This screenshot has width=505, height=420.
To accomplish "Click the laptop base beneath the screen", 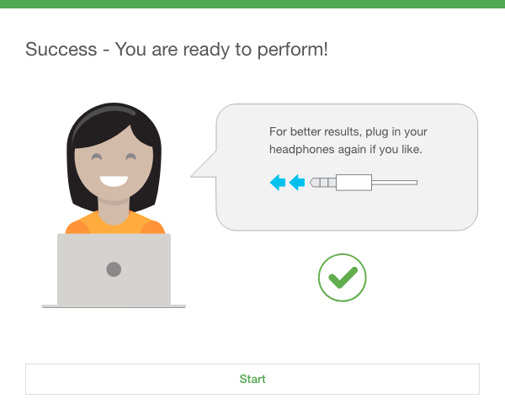I will coord(114,306).
